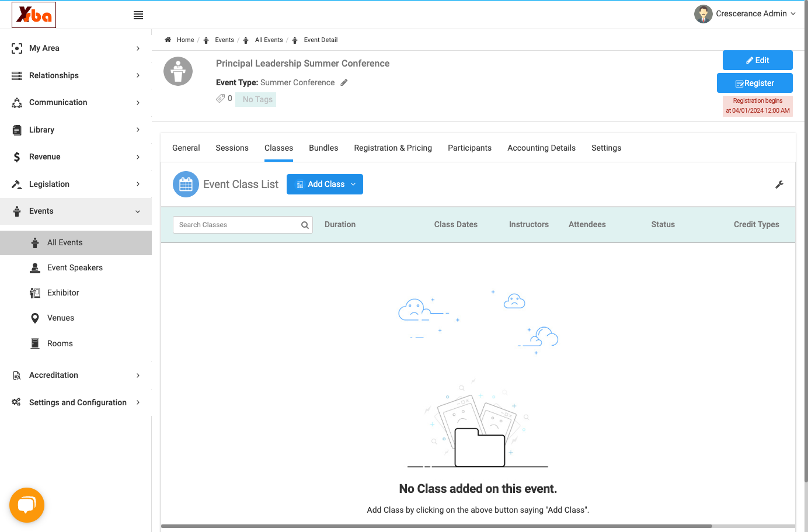
Task: Click the Event Speakers sidebar icon
Action: point(35,267)
